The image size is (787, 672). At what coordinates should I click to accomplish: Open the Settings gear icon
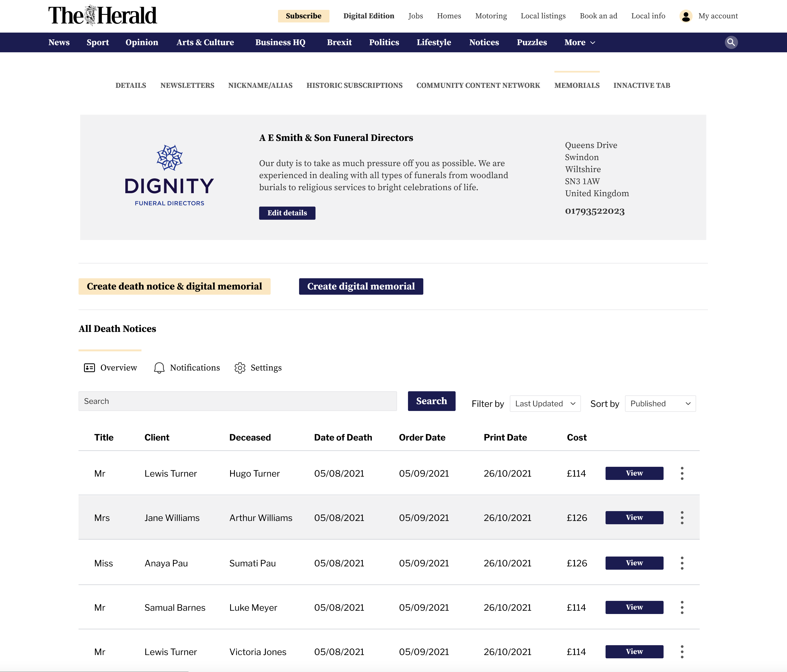tap(240, 368)
